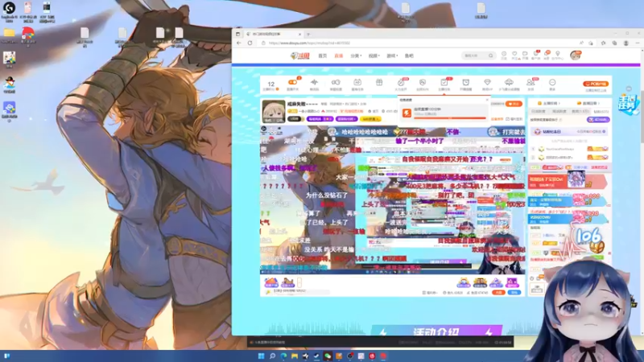Click the Douyu logo in the header

[x=299, y=56]
